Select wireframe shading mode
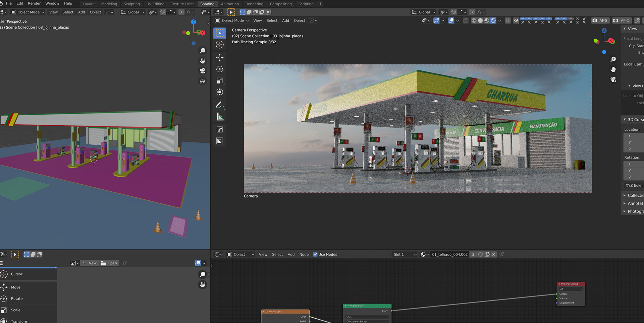Screen dimensions: 644x323 474,20
